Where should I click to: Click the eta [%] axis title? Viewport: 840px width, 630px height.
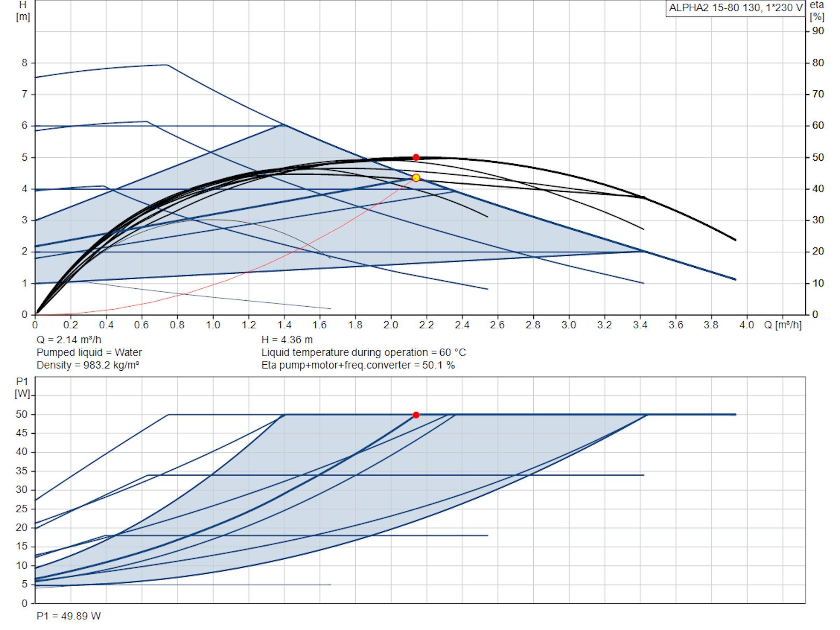coord(817,11)
